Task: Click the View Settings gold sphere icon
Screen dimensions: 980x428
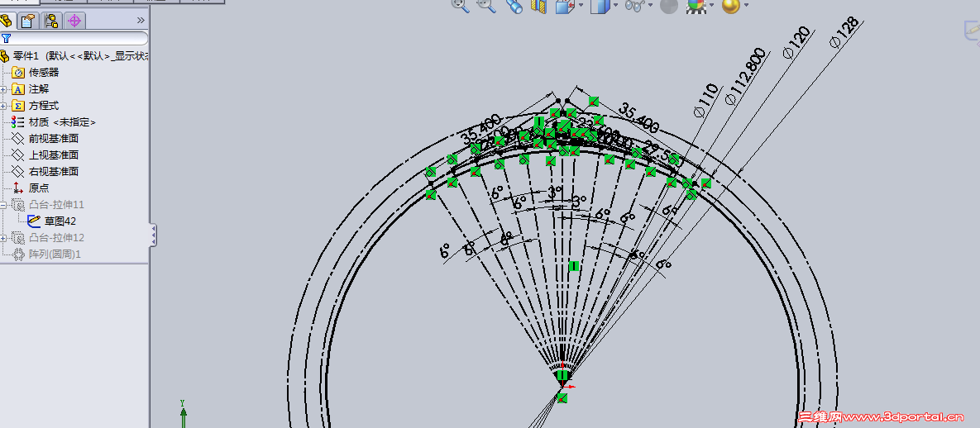Action: click(730, 6)
